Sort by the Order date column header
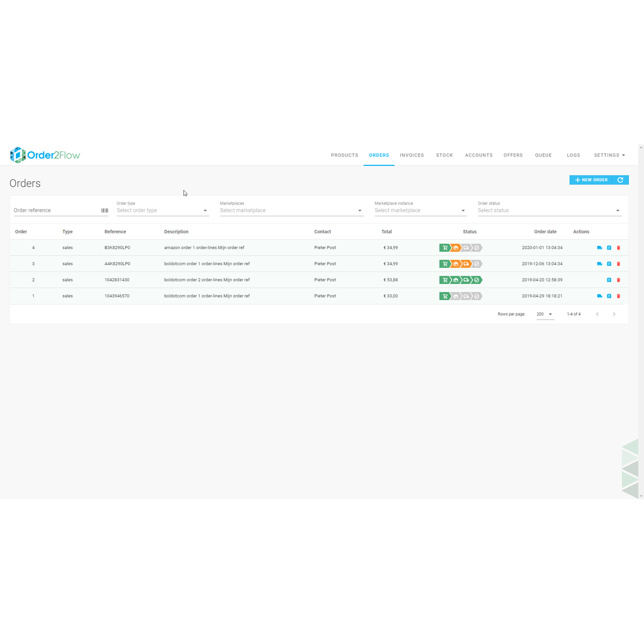644x644 pixels. (x=545, y=232)
